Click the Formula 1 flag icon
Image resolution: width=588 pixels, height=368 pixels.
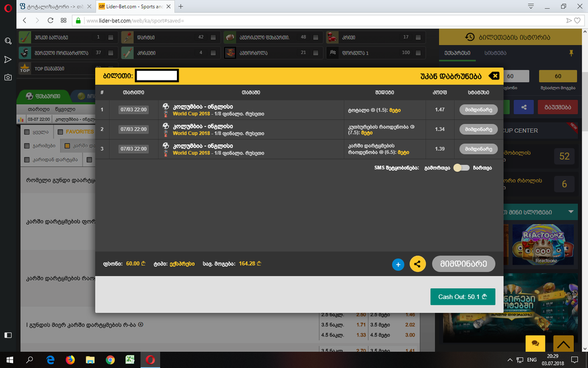[332, 52]
